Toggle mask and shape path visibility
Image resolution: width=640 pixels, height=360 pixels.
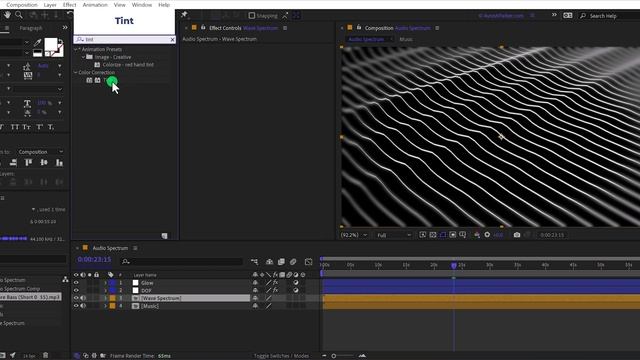tap(443, 235)
